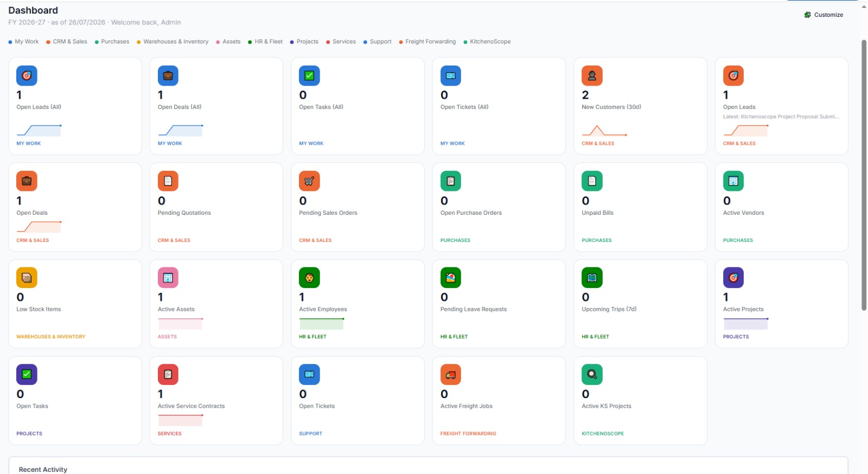Click the orange Open Leads target icon
Screen dimensions: 868x474
tap(733, 75)
